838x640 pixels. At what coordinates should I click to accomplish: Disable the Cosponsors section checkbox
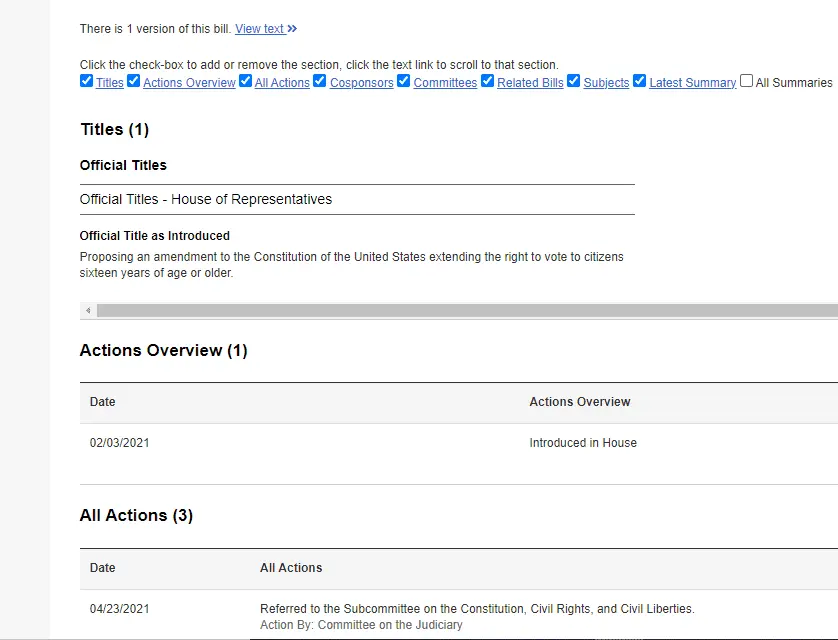pyautogui.click(x=320, y=81)
